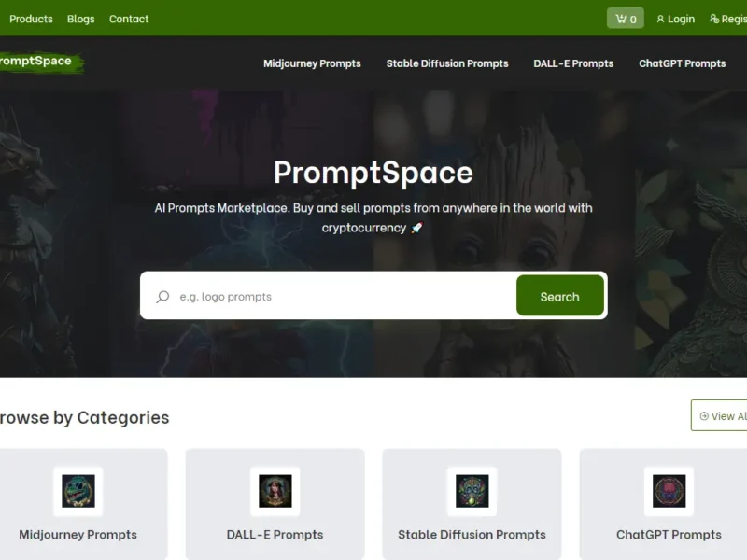
Task: Open ChatGPT Prompts navigation link
Action: pos(683,63)
